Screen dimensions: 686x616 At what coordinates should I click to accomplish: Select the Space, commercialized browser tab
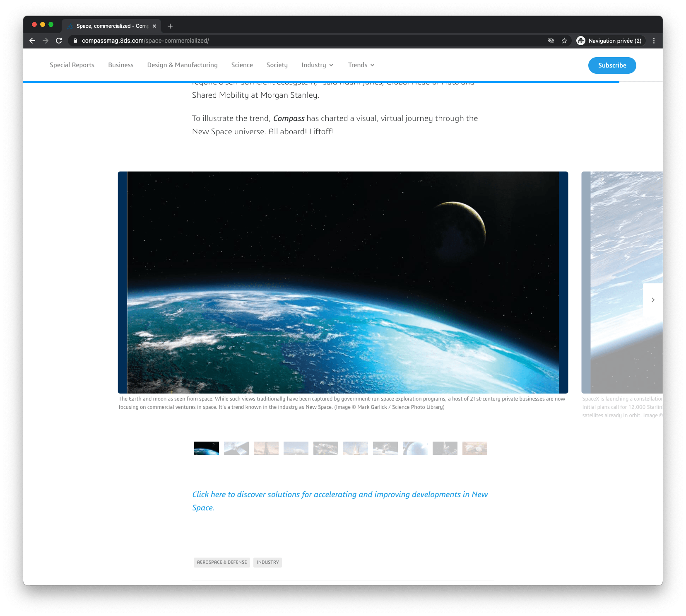coord(111,26)
